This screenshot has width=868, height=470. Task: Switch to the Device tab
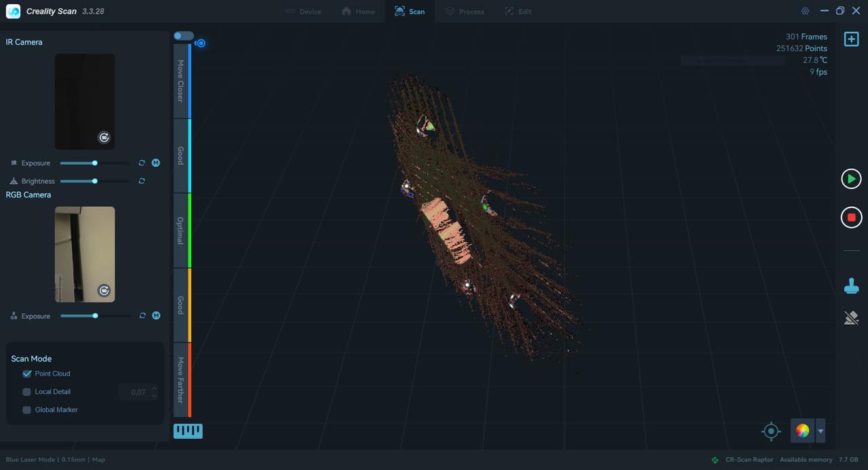pyautogui.click(x=303, y=12)
